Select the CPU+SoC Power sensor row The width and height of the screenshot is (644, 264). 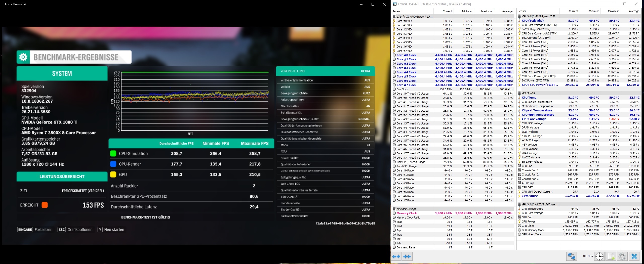579,85
